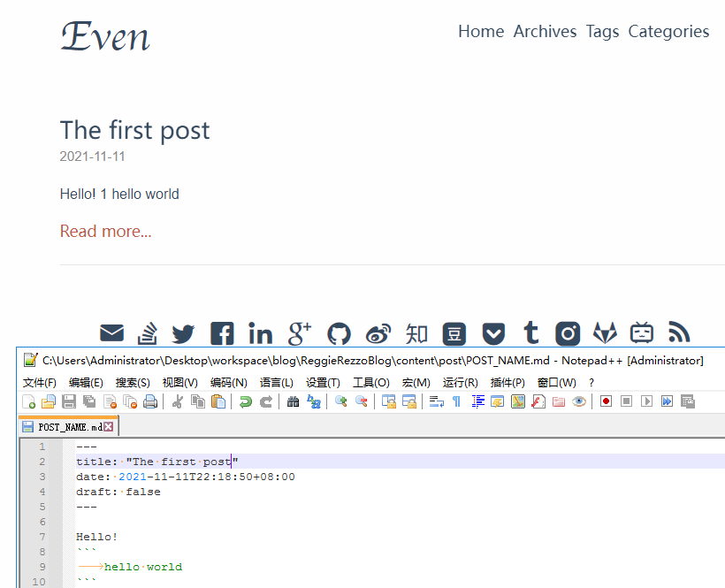Open the Categories page link

[x=668, y=32]
